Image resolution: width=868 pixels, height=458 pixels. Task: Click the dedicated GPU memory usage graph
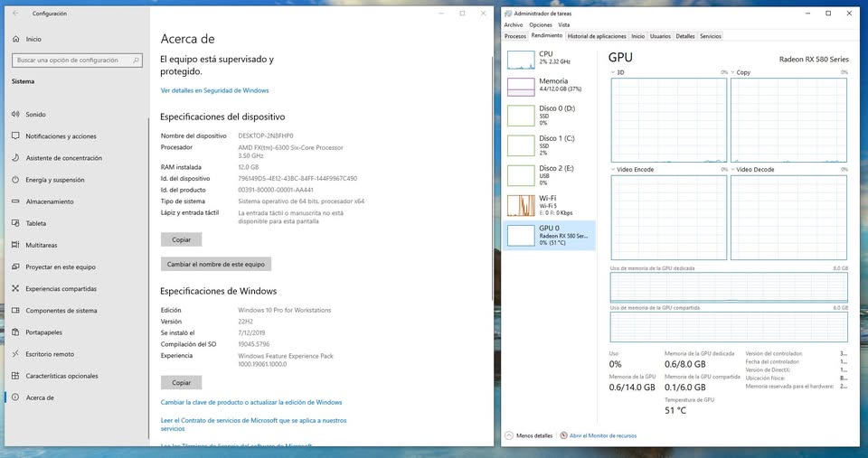coord(729,287)
